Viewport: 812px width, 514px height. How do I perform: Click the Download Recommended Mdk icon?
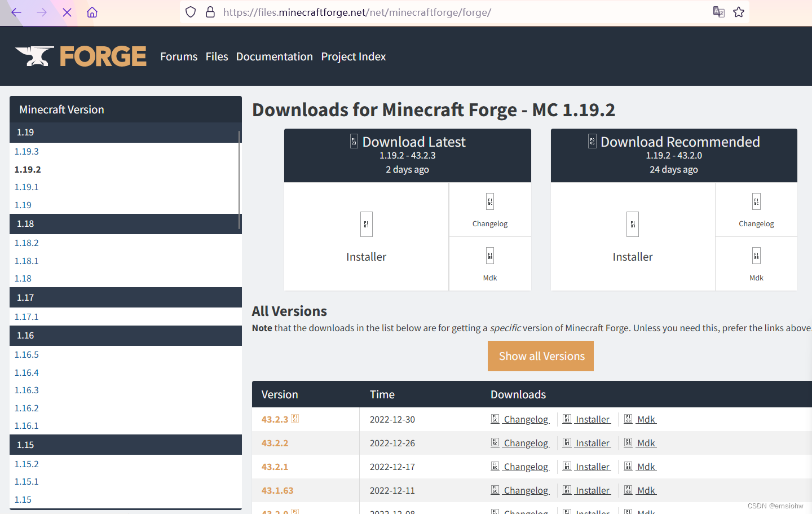pyautogui.click(x=756, y=256)
